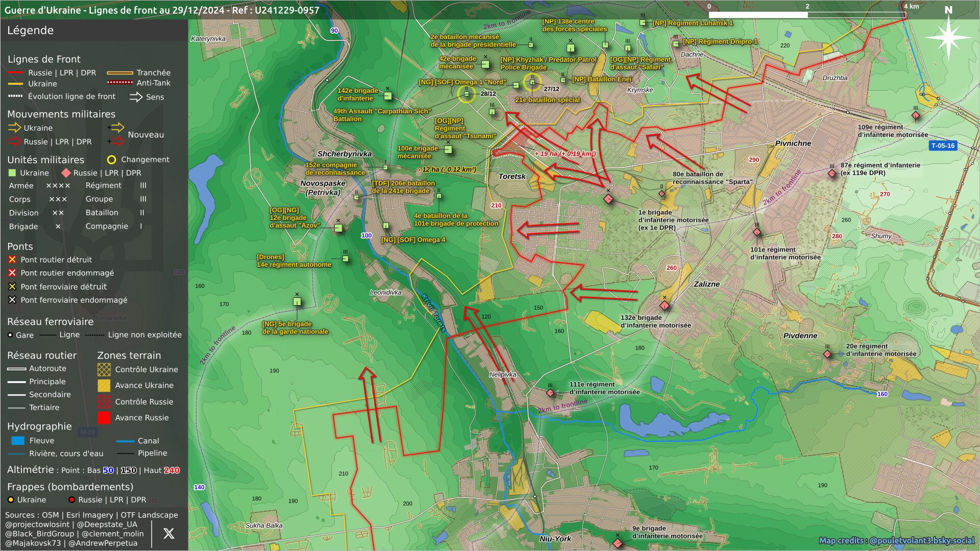Click the Régiment Luhansk-1 unit label
The height and width of the screenshot is (551, 980).
tap(693, 23)
